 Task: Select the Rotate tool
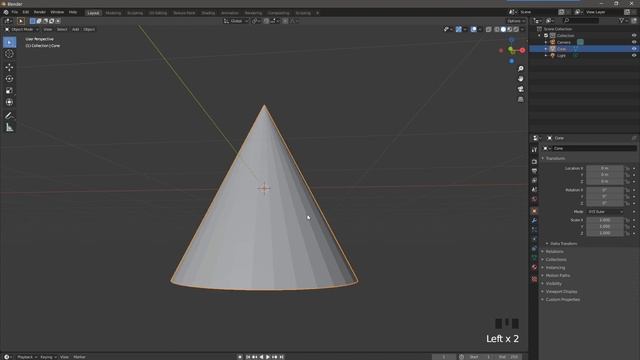(x=9, y=79)
